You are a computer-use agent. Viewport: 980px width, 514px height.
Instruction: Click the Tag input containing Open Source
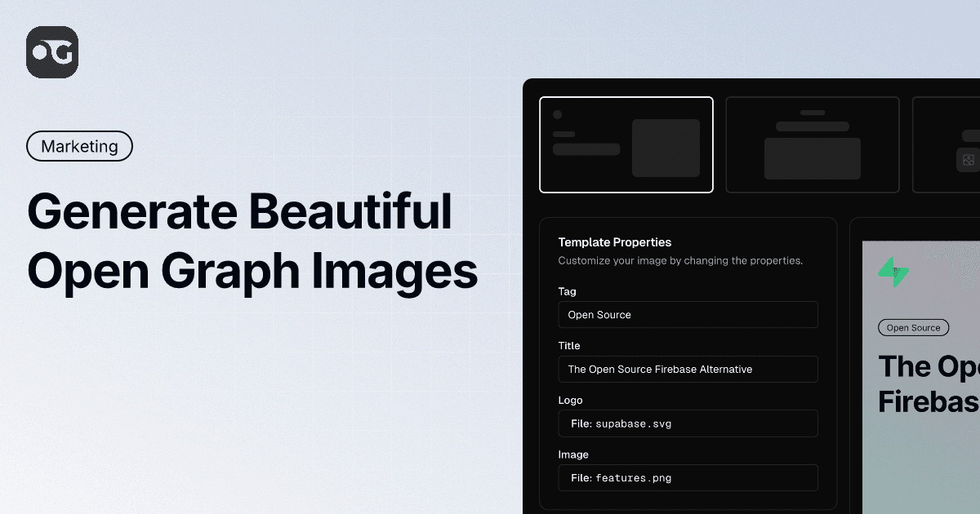coord(688,315)
